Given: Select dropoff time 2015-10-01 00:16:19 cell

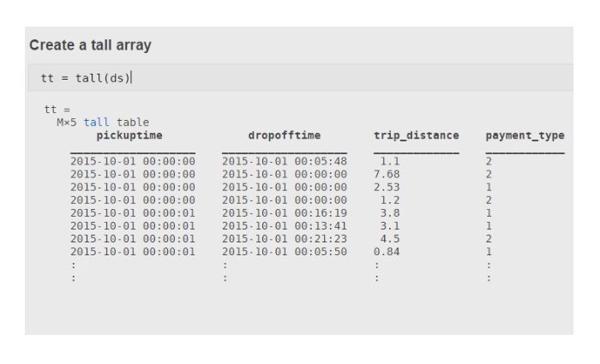Looking at the screenshot, I should (284, 212).
